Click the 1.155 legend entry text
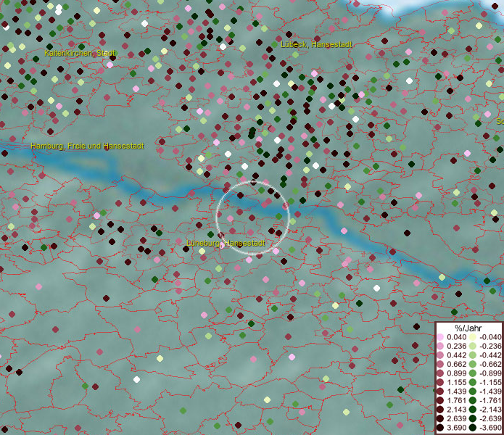504x435 pixels. (x=456, y=383)
